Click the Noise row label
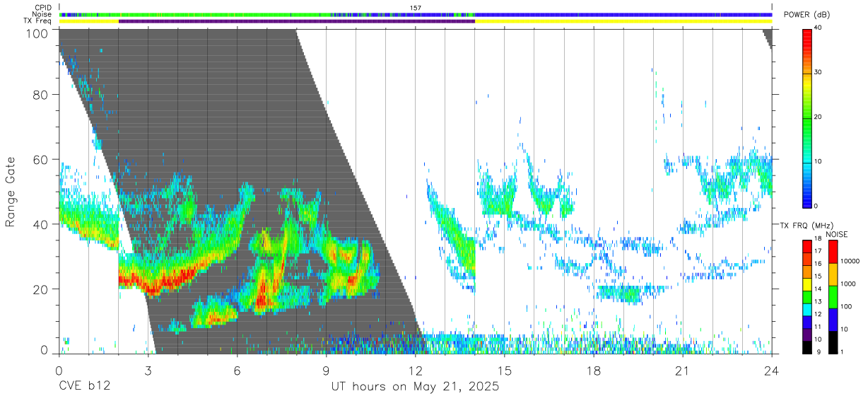This screenshot has height=401, width=868. 42,14
